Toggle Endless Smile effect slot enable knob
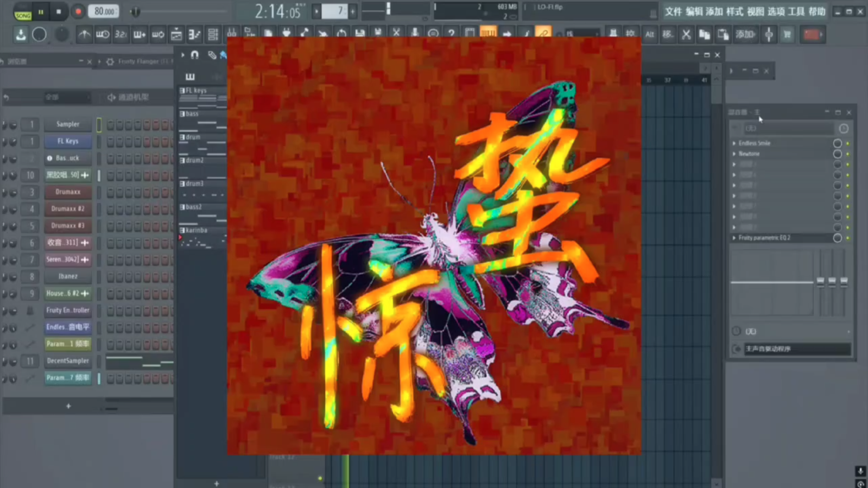 point(837,143)
